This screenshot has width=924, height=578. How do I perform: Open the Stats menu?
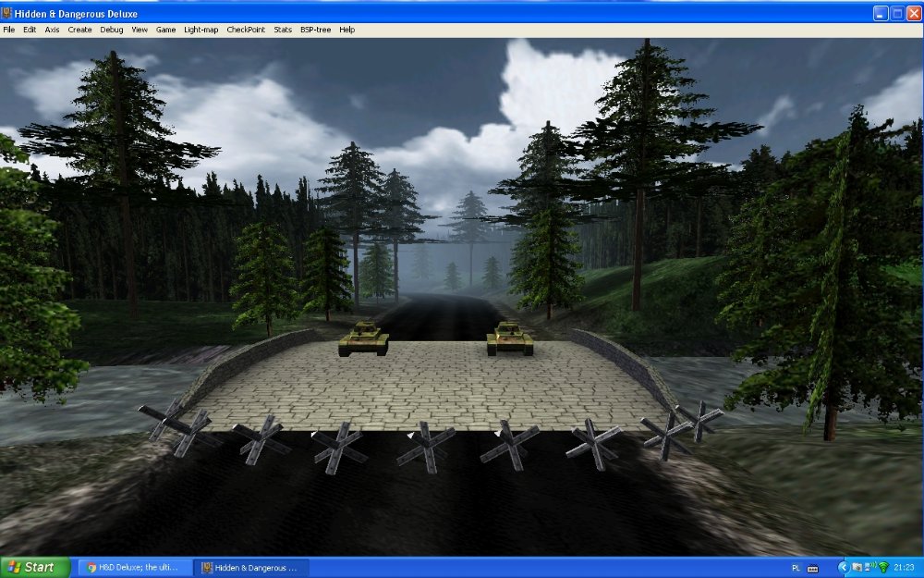coord(283,30)
